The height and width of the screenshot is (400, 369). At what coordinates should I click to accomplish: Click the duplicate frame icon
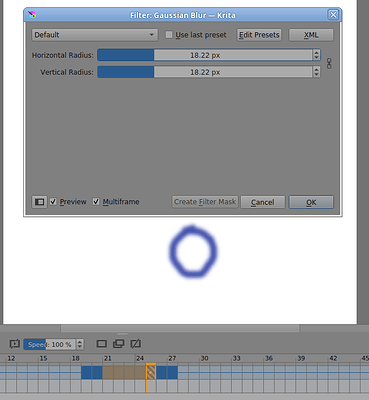(119, 344)
